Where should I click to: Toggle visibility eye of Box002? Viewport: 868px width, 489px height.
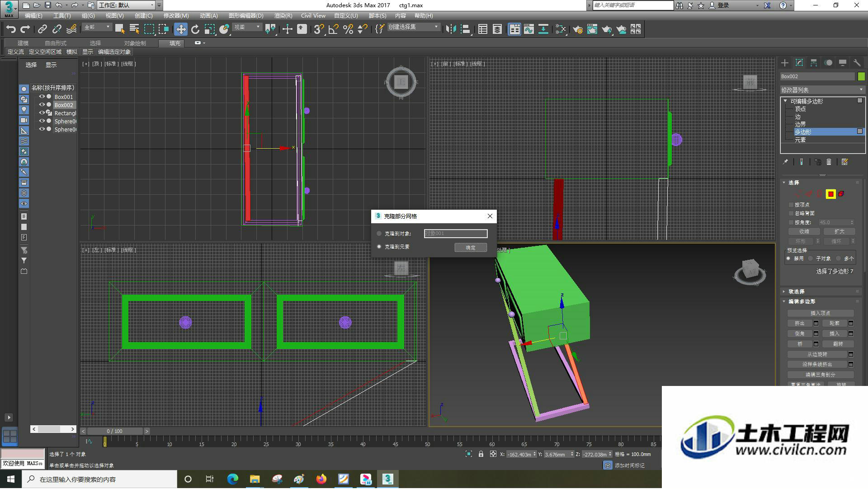pos(42,105)
